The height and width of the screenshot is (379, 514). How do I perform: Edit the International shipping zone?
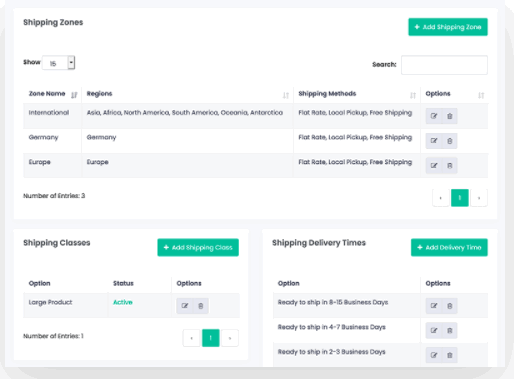tap(434, 116)
